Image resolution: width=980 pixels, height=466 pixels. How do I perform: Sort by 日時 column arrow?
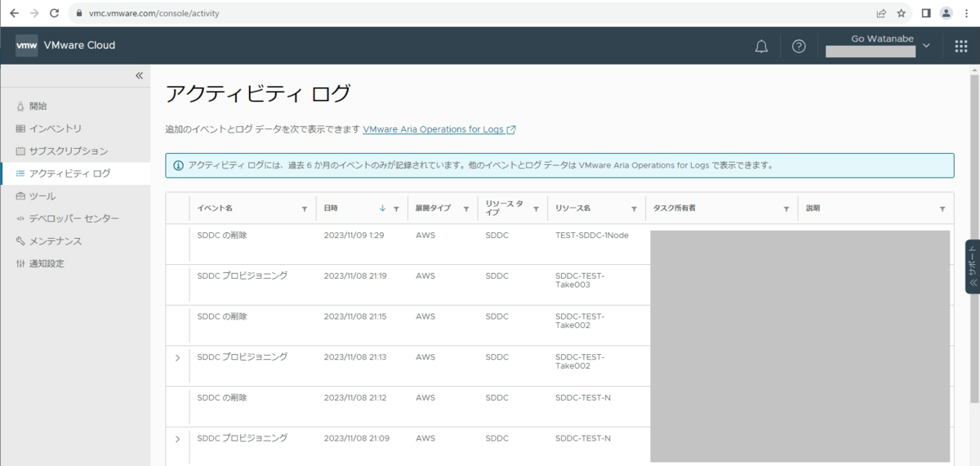click(x=382, y=209)
